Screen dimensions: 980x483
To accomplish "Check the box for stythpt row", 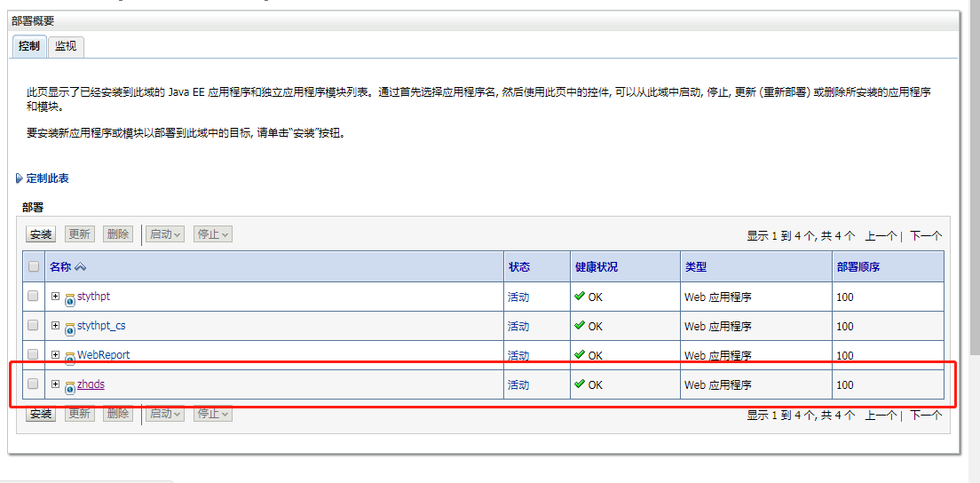I will (33, 297).
